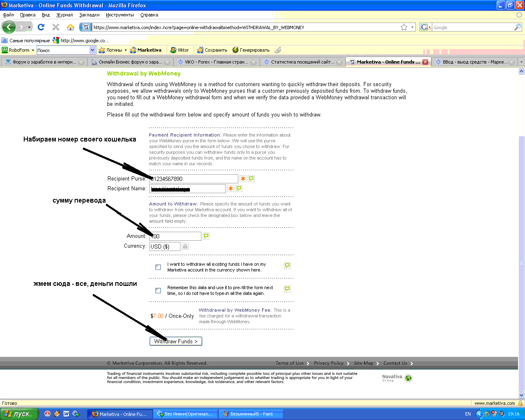Image resolution: width=525 pixels, height=420 pixels.
Task: Click the Novativa Group globe logo
Action: click(x=408, y=378)
